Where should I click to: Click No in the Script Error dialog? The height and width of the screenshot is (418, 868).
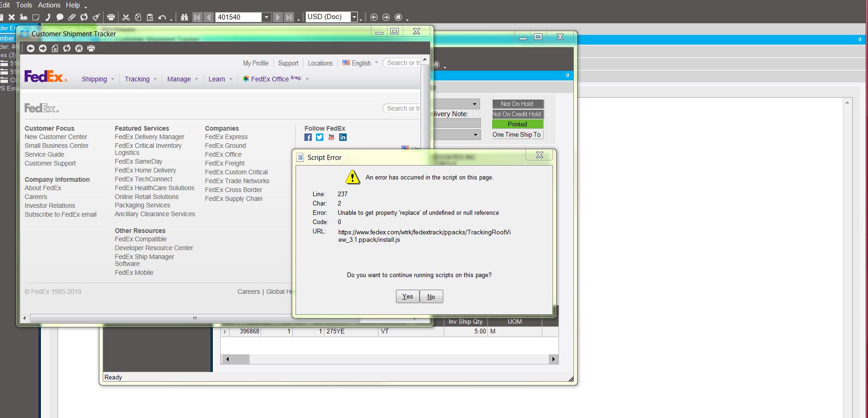(431, 297)
